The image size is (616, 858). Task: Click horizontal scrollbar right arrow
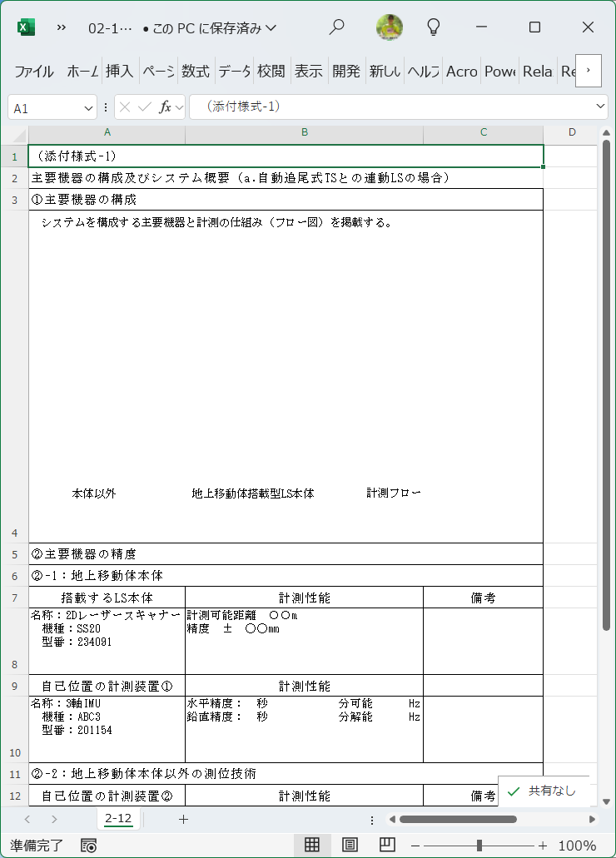point(592,819)
